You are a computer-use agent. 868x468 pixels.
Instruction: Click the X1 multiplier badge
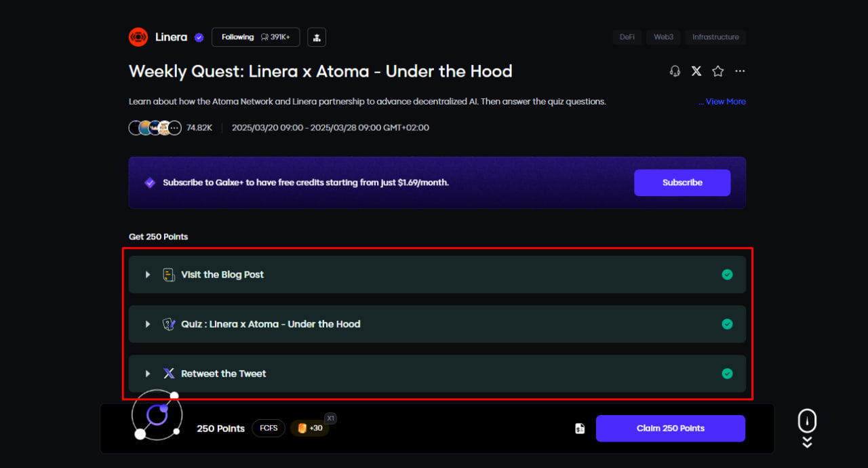point(330,418)
